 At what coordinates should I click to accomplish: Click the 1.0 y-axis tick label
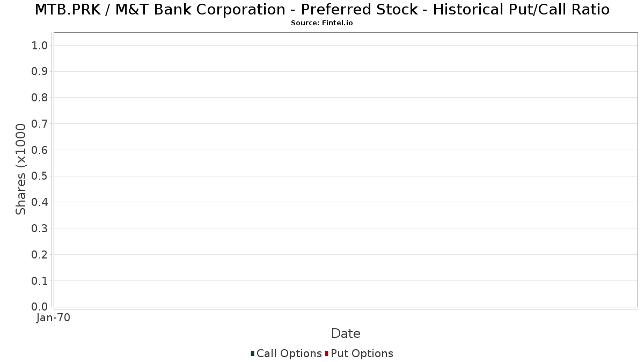(40, 46)
